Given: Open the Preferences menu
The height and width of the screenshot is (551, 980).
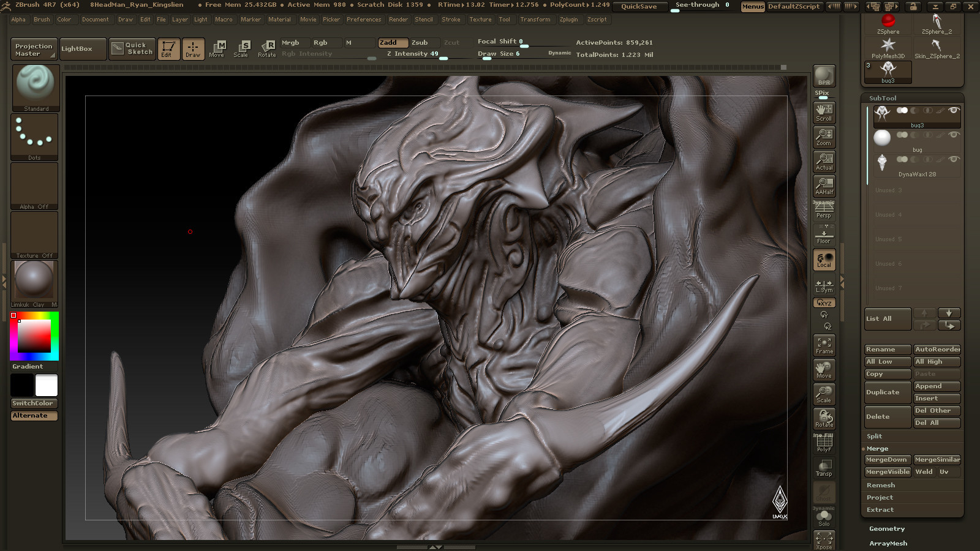Looking at the screenshot, I should 364,20.
